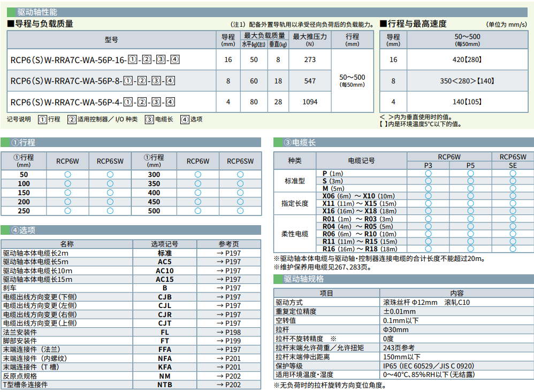This screenshot has width=534, height=392.
Task: Select cable code P (1m)
Action: (333, 174)
